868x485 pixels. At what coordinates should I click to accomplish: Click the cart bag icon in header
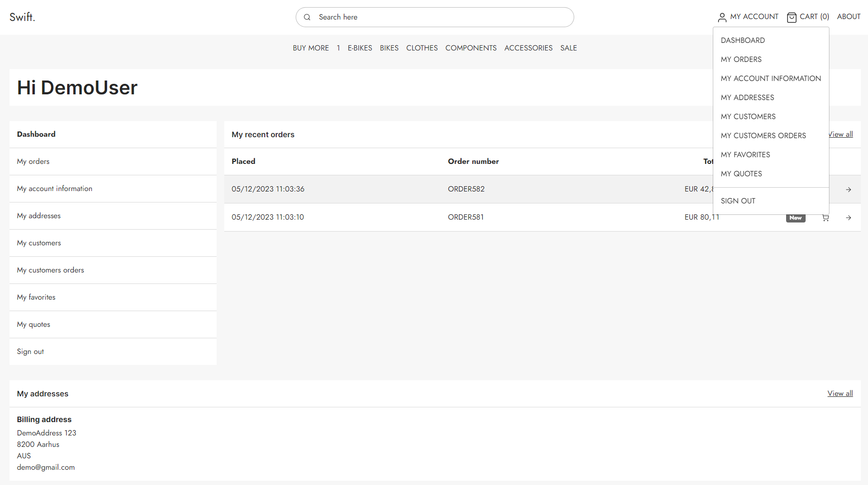point(792,17)
